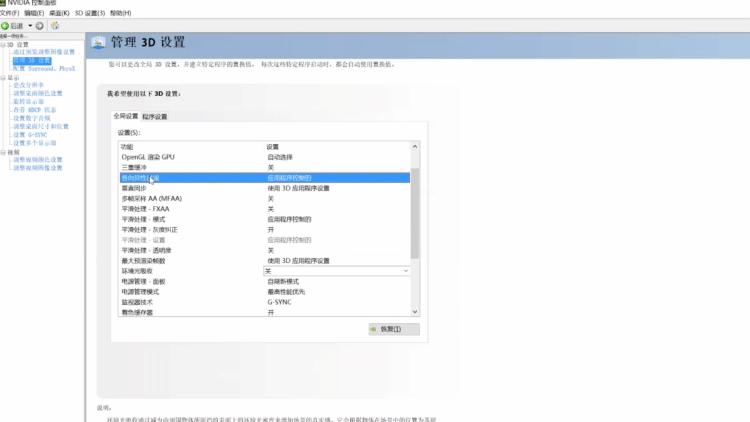Click the 最高性能优先 value cell
This screenshot has width=750, height=422.
(286, 292)
